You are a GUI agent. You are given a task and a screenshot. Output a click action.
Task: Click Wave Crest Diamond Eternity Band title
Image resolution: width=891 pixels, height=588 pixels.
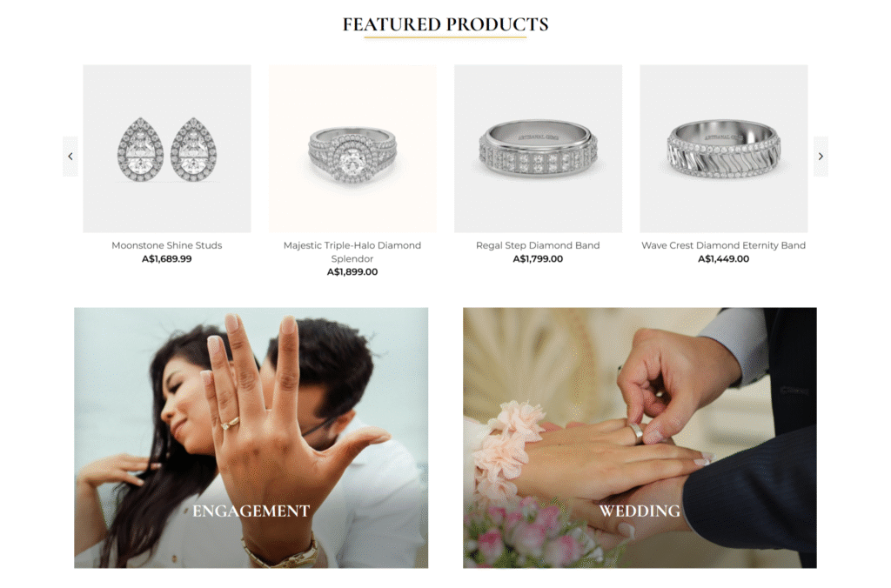tap(723, 245)
